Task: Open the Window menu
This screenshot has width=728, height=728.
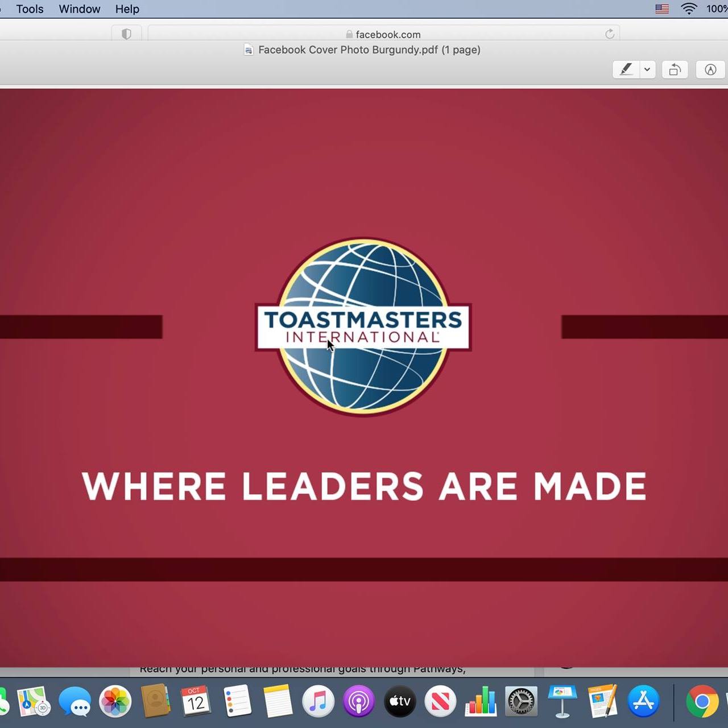Action: [80, 9]
